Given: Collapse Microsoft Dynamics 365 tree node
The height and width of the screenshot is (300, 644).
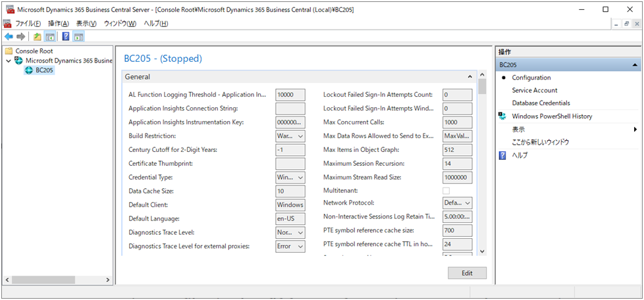Looking at the screenshot, I should coord(9,61).
